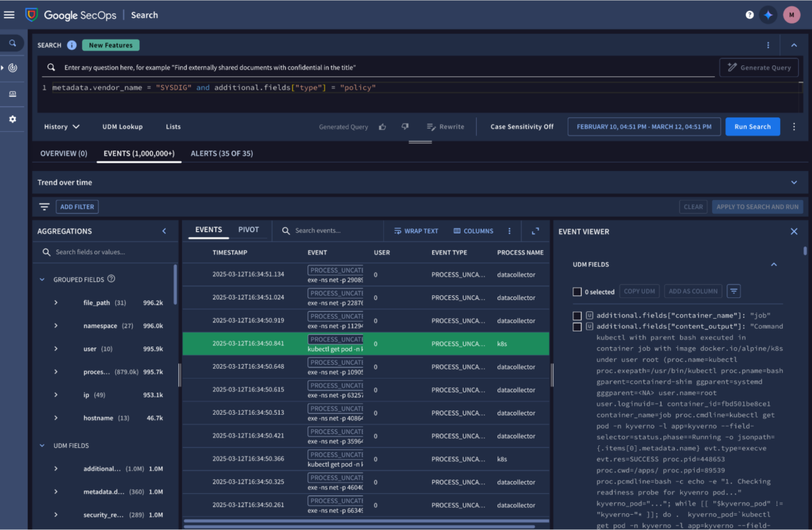Toggle the select-all UDM fields checkbox
The width and height of the screenshot is (812, 530).
[x=577, y=292]
